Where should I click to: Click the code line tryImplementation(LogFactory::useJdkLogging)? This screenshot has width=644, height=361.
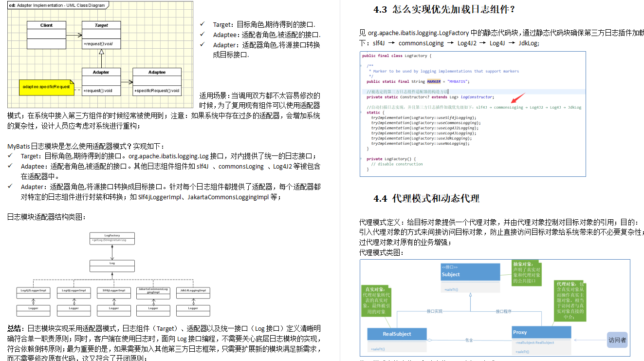(422, 138)
